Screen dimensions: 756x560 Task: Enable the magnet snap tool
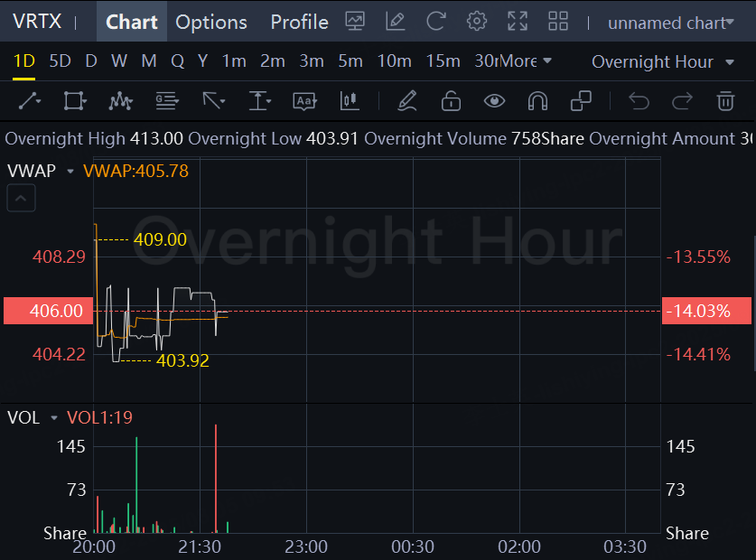[537, 101]
